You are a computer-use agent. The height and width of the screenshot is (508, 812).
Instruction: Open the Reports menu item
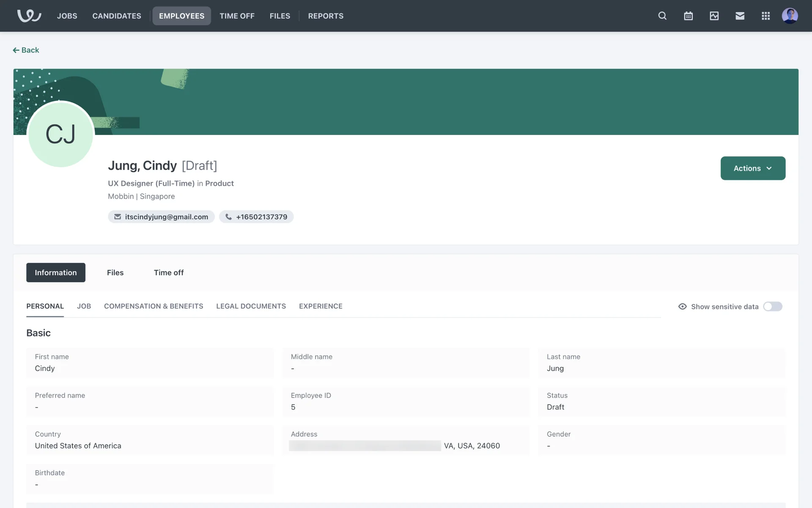point(326,16)
